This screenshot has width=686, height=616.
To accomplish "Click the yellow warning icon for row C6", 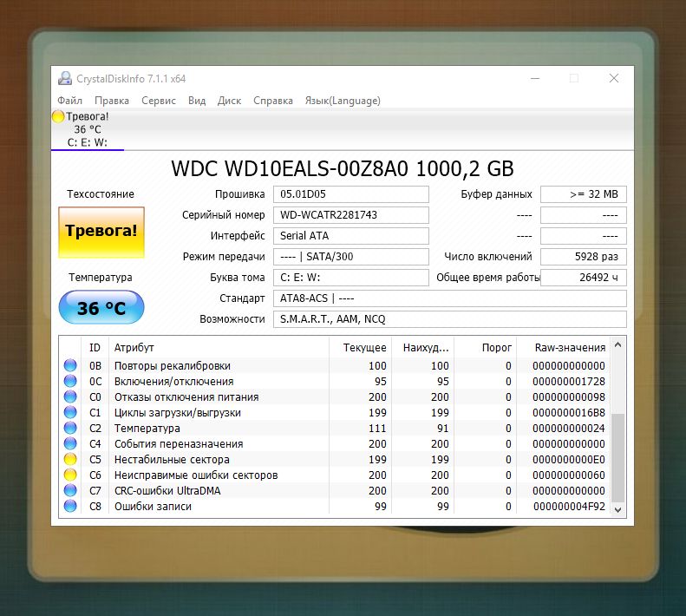I will pyautogui.click(x=70, y=475).
